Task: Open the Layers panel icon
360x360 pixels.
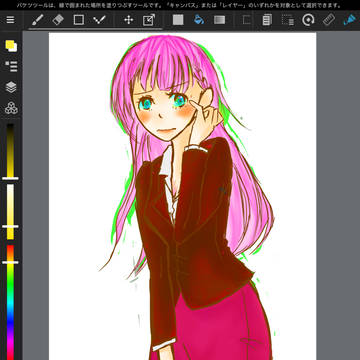Action: 11,87
